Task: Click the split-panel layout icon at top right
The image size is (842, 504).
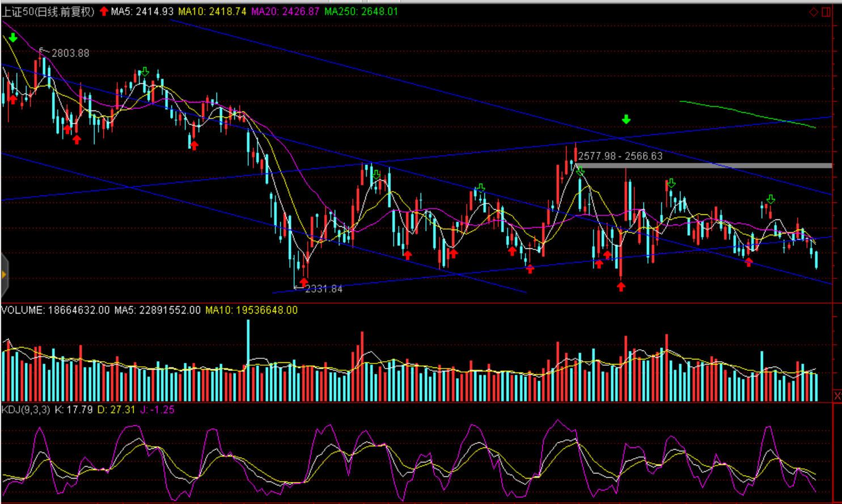Action: (x=826, y=12)
